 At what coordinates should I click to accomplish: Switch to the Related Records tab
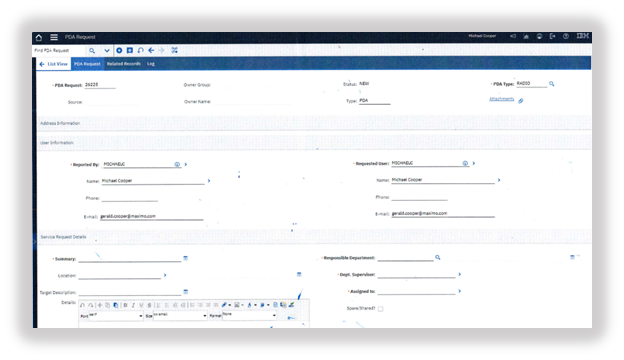coord(124,64)
